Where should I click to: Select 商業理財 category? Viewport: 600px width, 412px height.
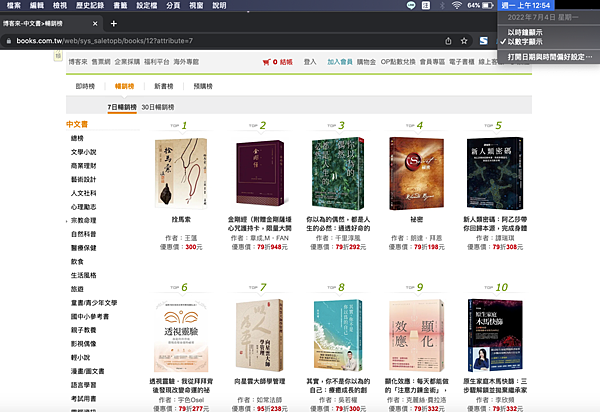coord(83,166)
